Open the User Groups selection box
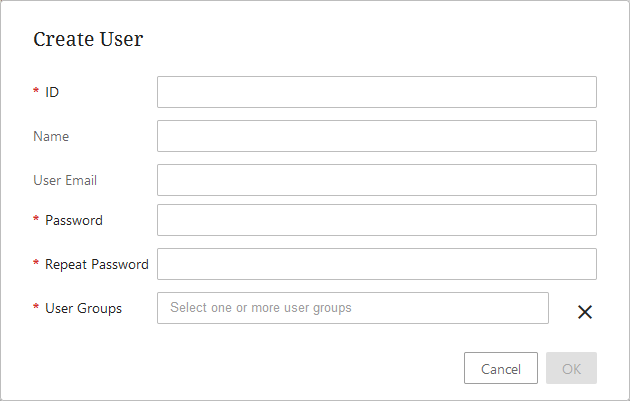 point(353,308)
